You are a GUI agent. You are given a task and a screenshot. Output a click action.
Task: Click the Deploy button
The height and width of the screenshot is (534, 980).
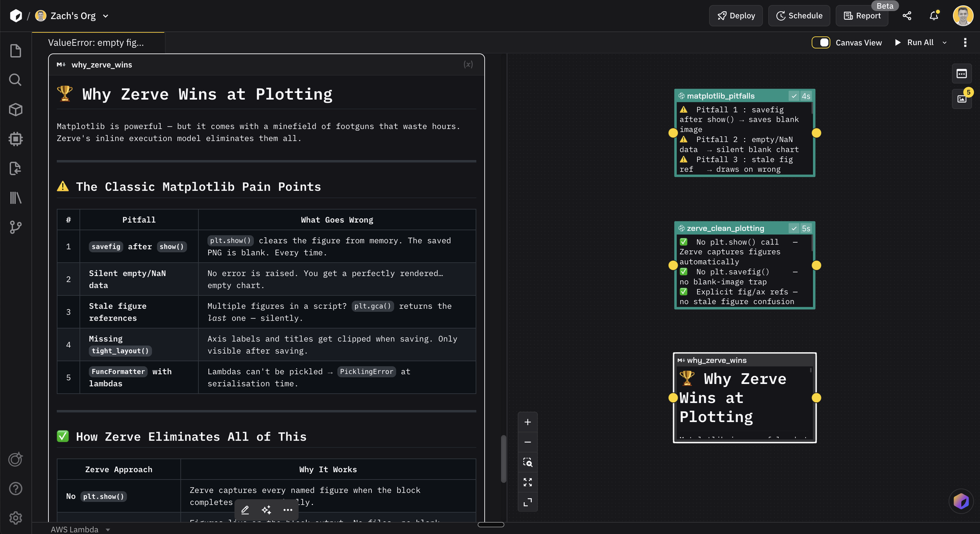point(736,16)
